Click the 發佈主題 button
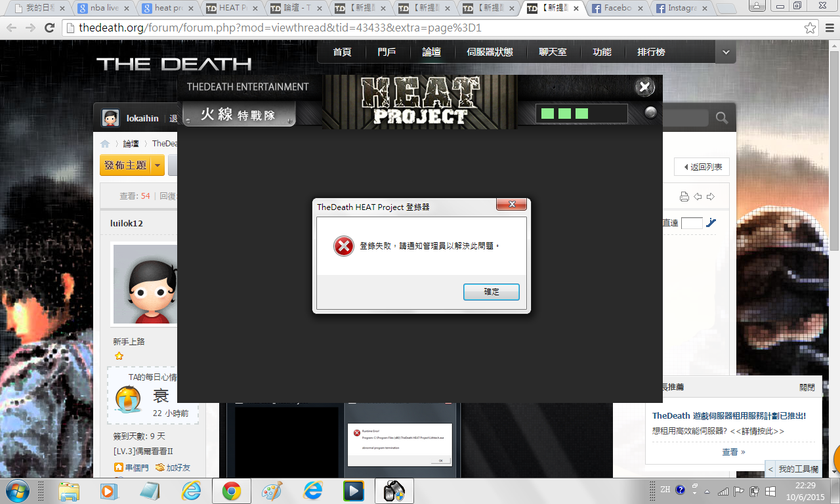The width and height of the screenshot is (840, 504). (x=125, y=165)
